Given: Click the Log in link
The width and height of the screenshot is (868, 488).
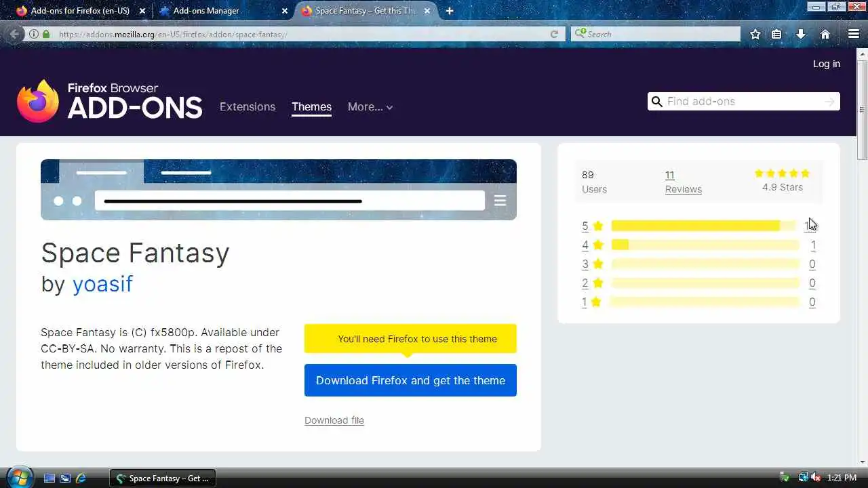Looking at the screenshot, I should (x=826, y=64).
